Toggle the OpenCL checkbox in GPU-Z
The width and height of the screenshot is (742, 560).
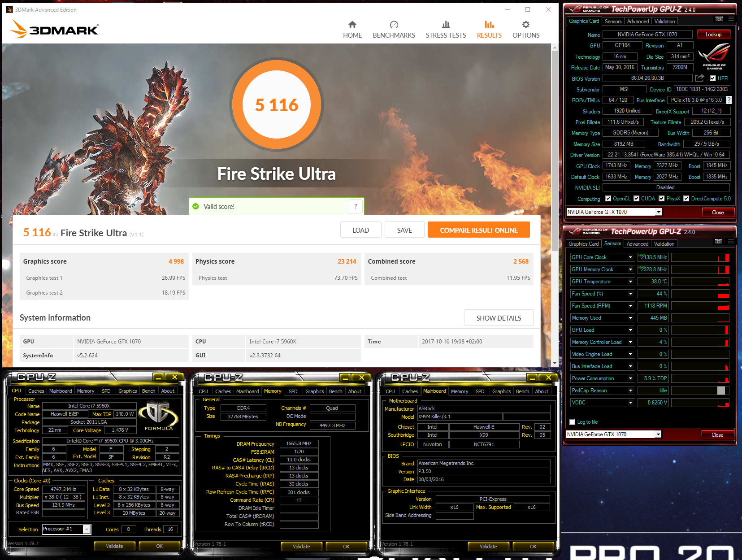point(608,199)
